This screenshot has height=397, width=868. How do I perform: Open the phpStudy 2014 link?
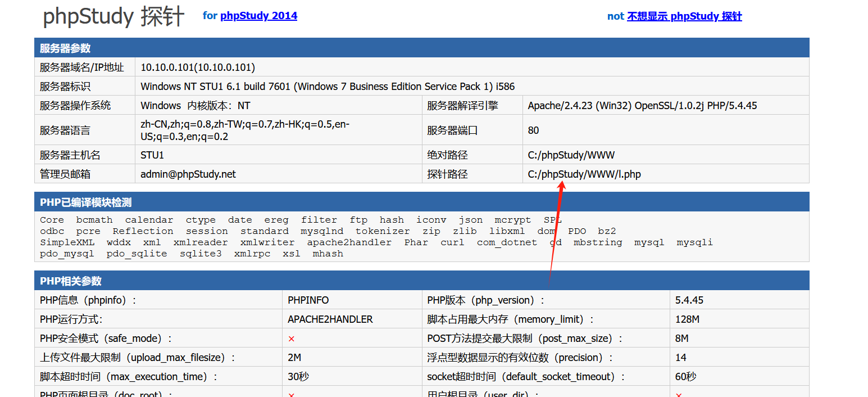(258, 16)
